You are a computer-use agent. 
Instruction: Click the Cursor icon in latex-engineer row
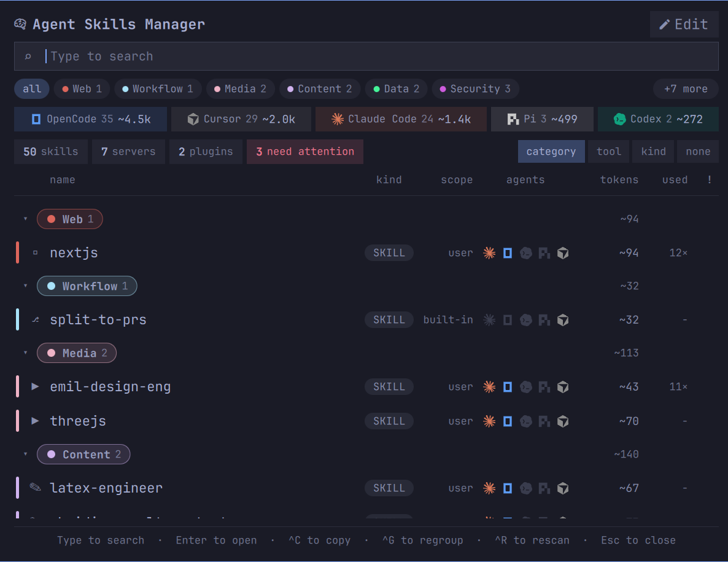pos(563,488)
